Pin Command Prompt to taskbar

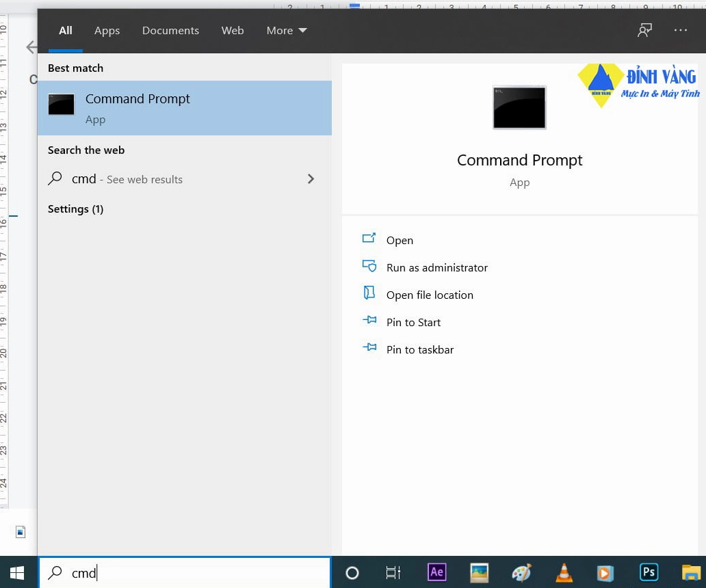pyautogui.click(x=420, y=349)
